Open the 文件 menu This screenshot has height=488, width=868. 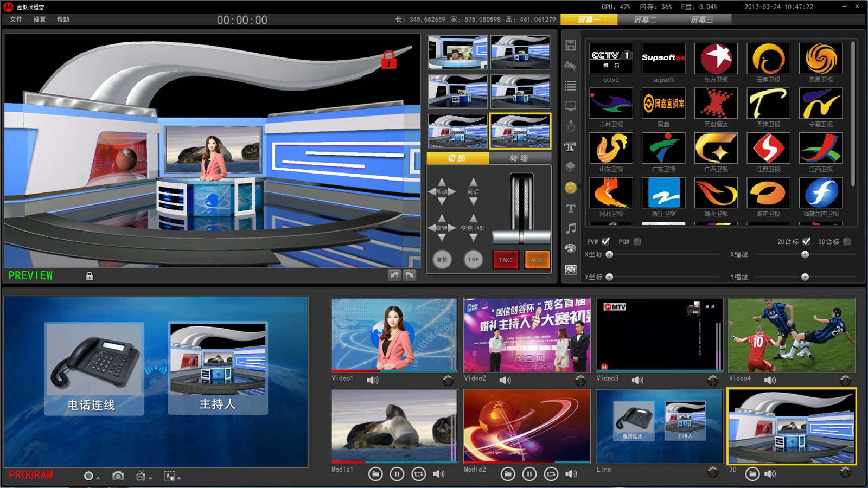click(16, 20)
